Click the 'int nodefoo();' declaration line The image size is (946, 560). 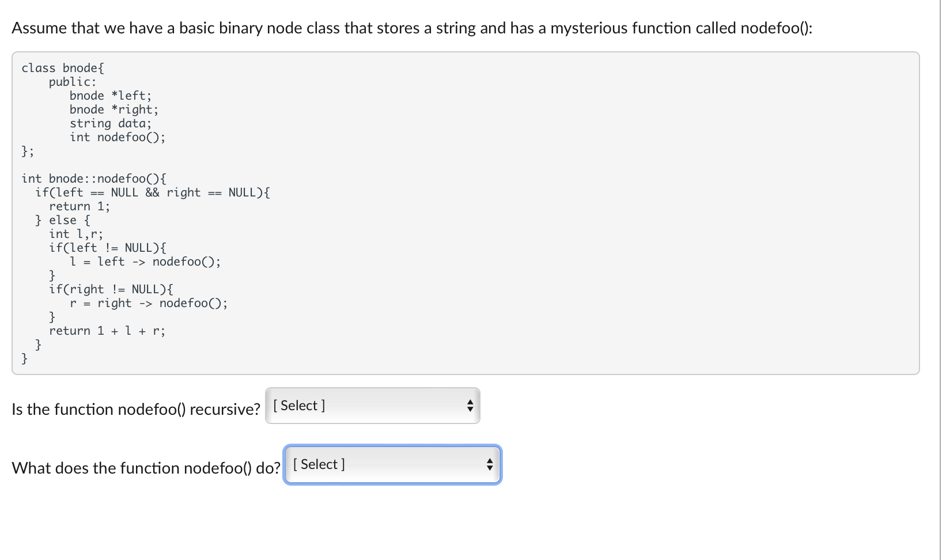(x=118, y=137)
